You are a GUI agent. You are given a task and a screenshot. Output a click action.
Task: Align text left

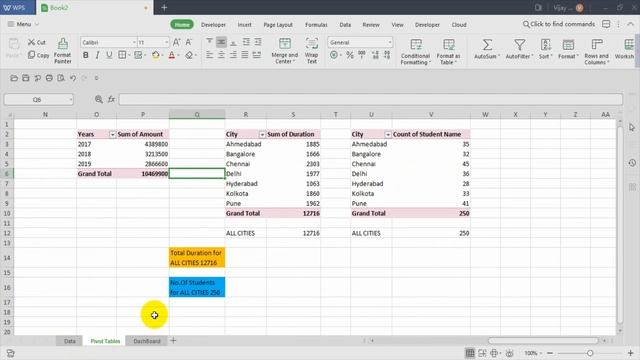[209, 55]
